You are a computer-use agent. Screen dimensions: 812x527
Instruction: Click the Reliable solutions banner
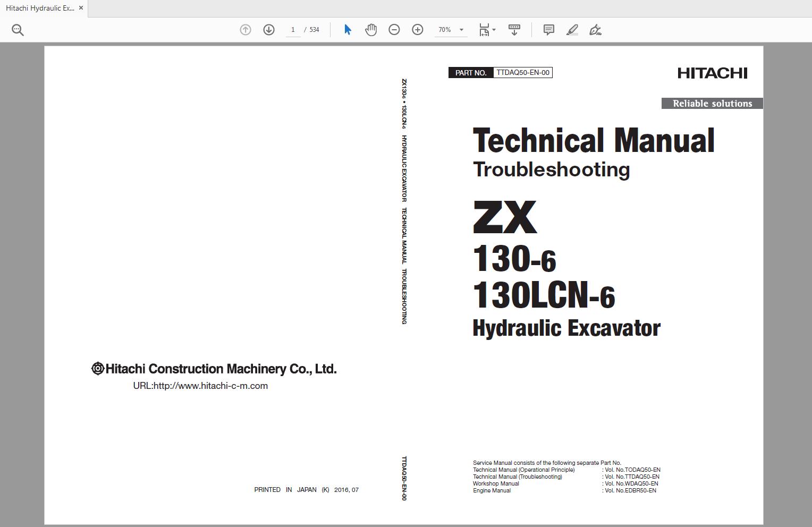712,104
